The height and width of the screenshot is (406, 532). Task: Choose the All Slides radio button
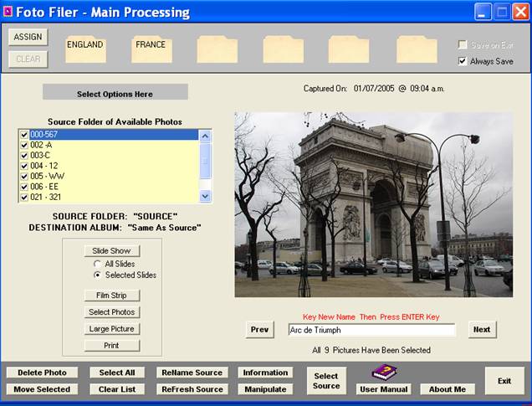point(97,264)
